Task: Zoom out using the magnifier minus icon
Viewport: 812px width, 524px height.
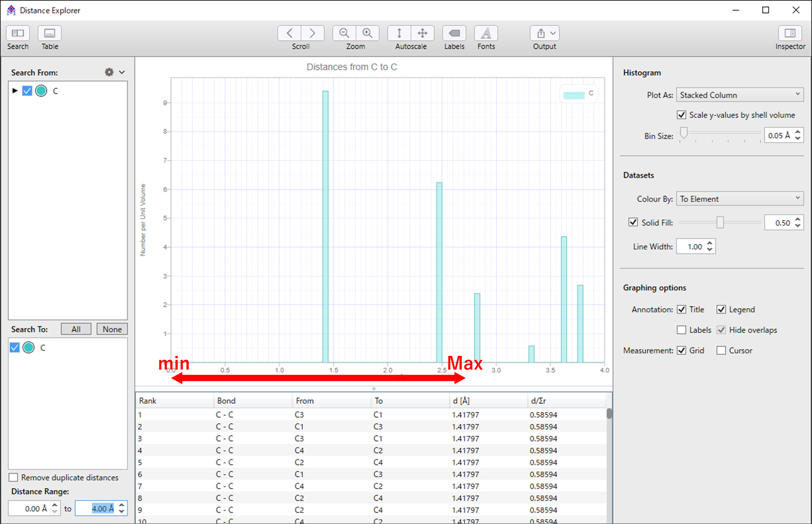Action: (344, 34)
